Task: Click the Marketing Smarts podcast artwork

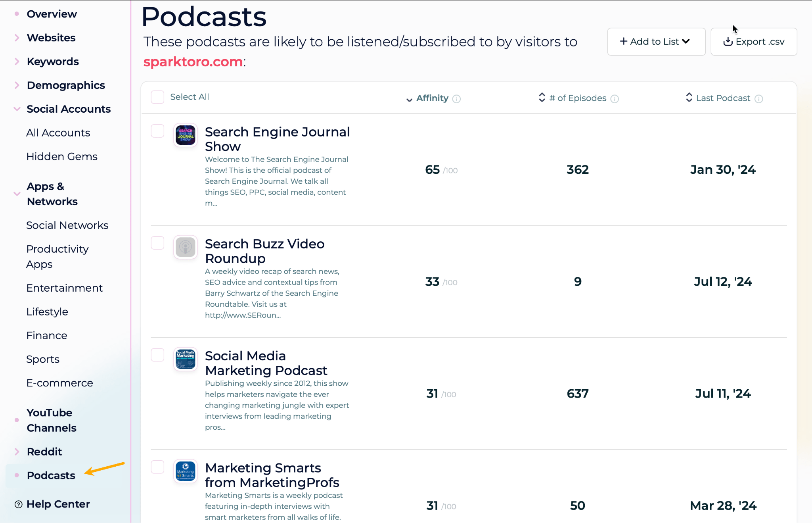Action: (185, 471)
